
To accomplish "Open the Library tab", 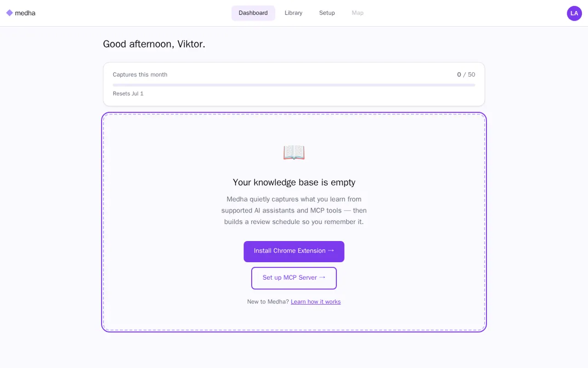I will pos(294,13).
